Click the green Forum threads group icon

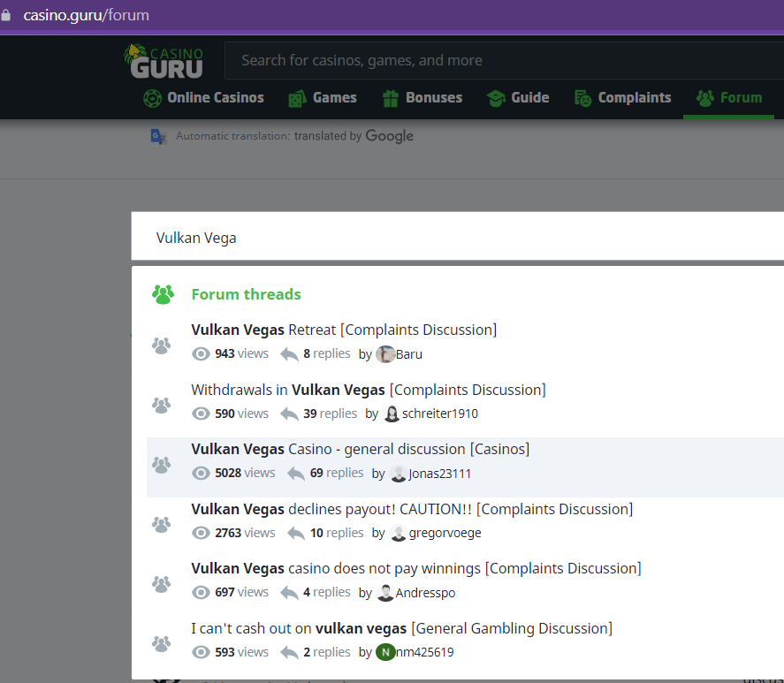click(x=163, y=294)
